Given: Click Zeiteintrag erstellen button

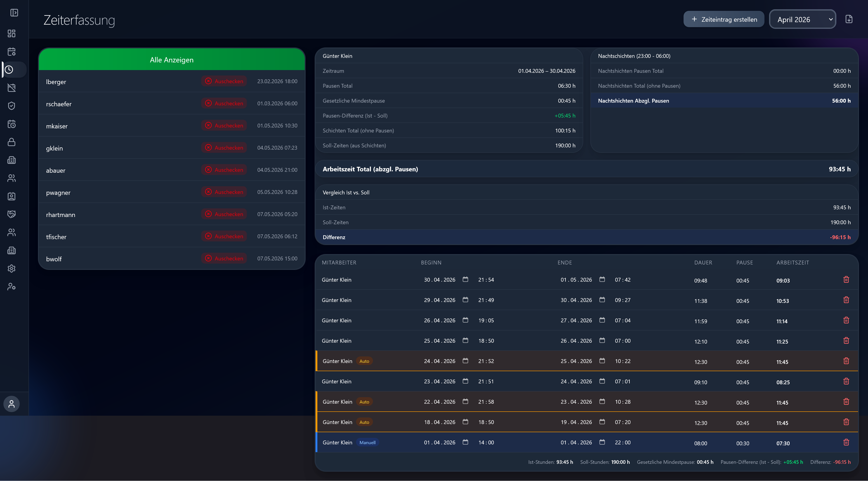Looking at the screenshot, I should pyautogui.click(x=724, y=19).
